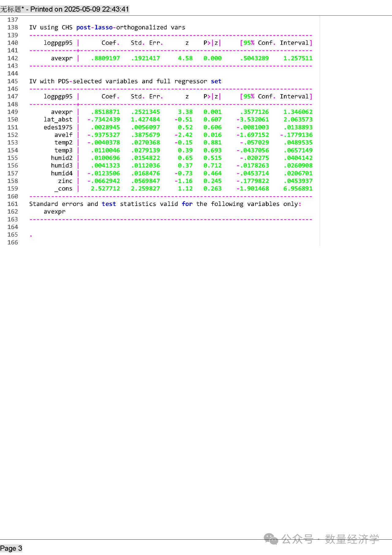
Task: Select the 'post-lasso' keyword in the heading
Action: click(x=95, y=28)
